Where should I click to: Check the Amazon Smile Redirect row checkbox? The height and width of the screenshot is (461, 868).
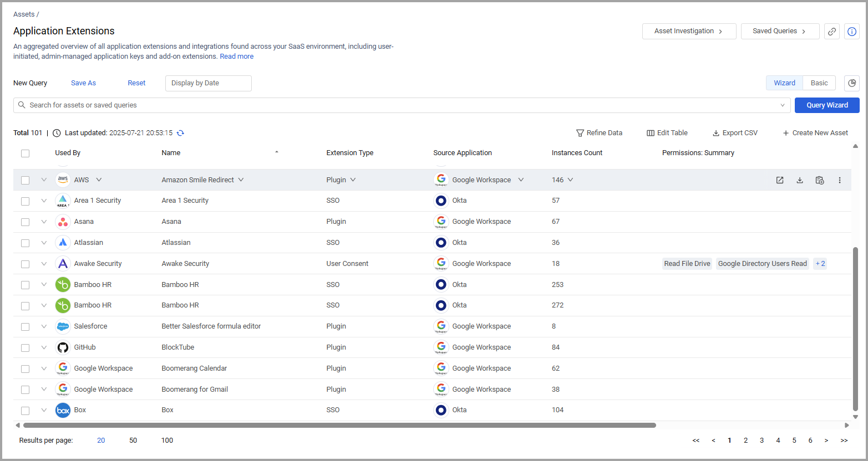click(x=25, y=180)
